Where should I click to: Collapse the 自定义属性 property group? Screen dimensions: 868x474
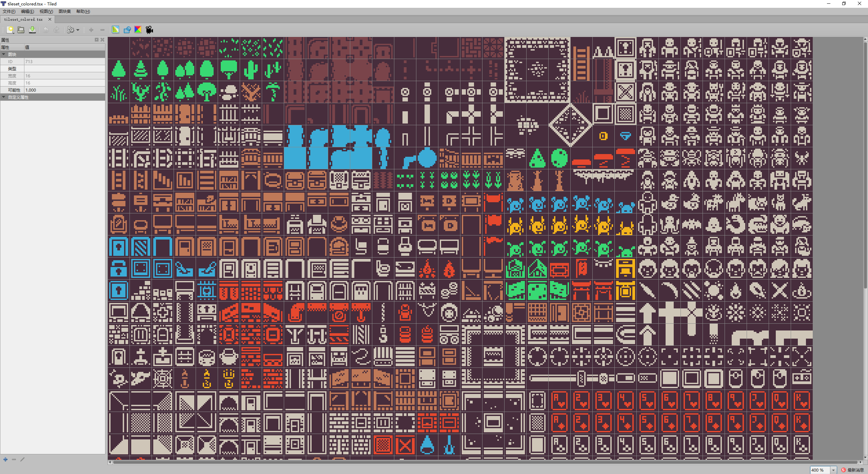pos(4,97)
